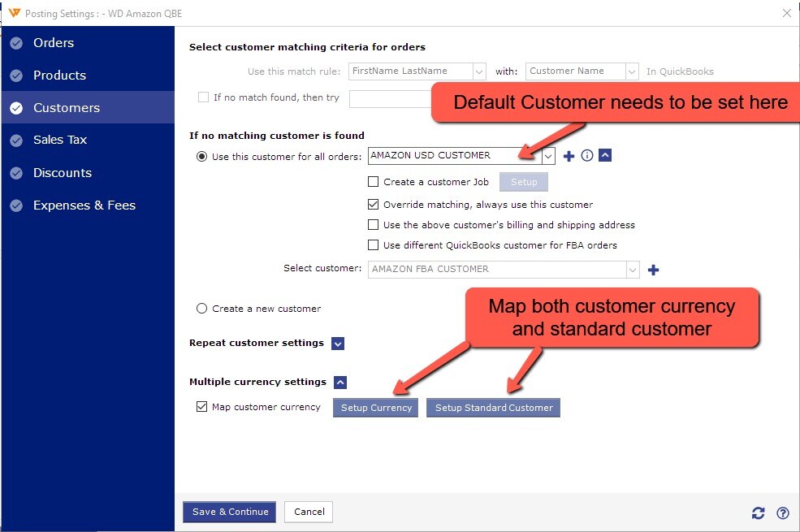Image resolution: width=800 pixels, height=532 pixels.
Task: Click Save & Continue
Action: pos(230,512)
